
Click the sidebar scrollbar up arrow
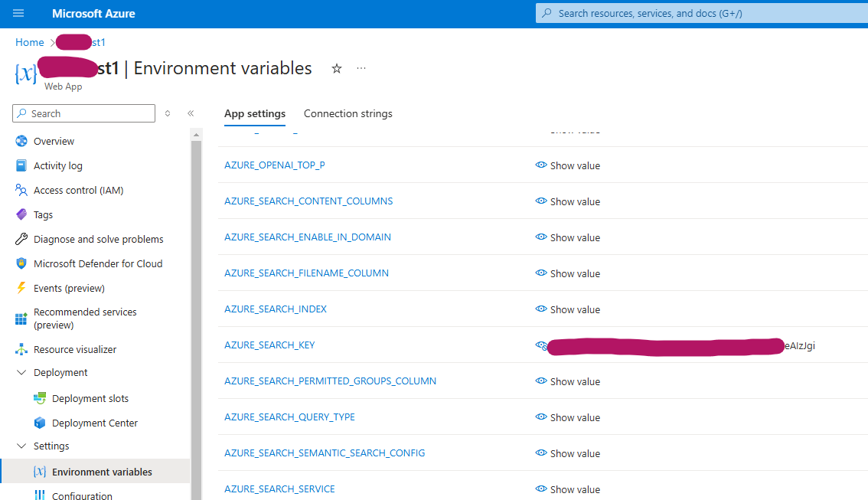[196, 135]
